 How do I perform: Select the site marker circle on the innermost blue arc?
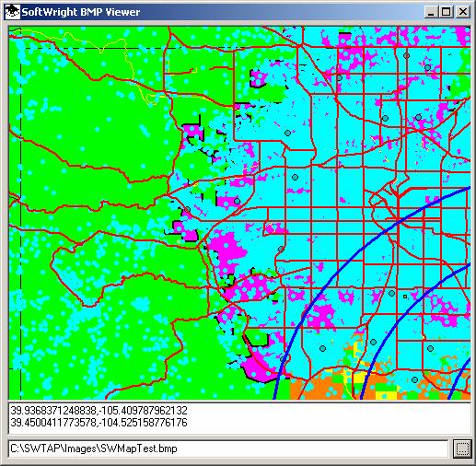[x=284, y=359]
